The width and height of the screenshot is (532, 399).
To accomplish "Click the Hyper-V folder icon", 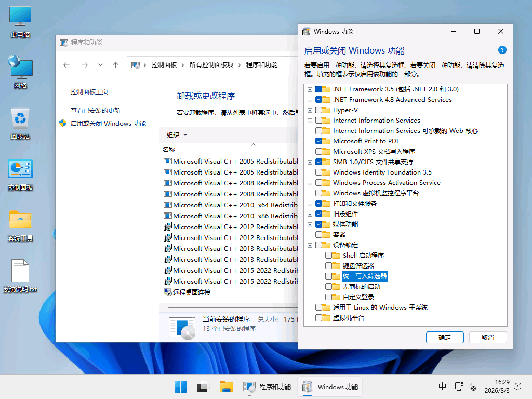I will tap(326, 110).
